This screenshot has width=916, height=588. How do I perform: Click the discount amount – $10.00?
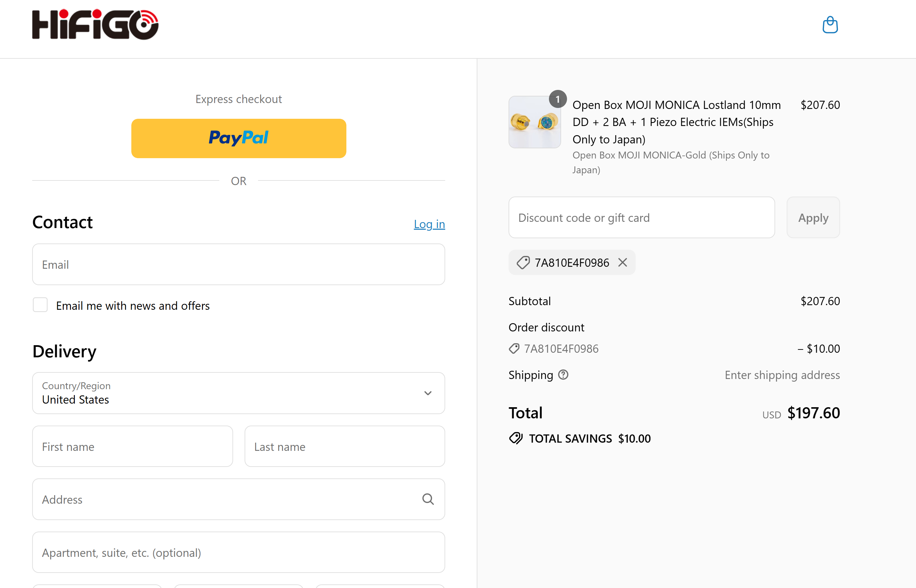(818, 348)
